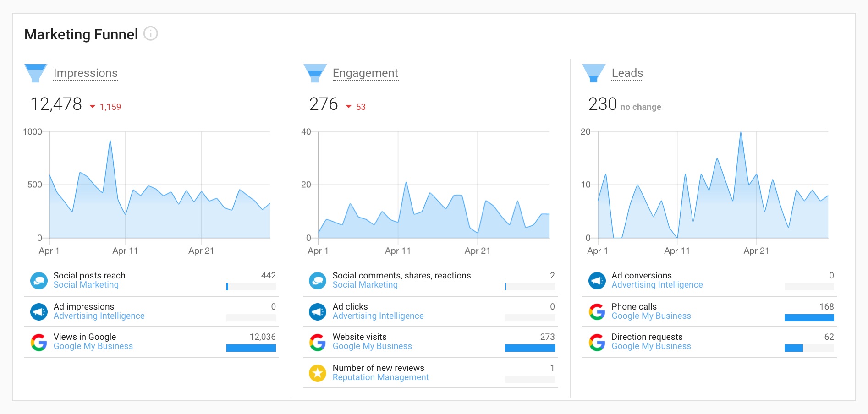The height and width of the screenshot is (414, 868).
Task: Open Reputation Management link
Action: point(380,377)
